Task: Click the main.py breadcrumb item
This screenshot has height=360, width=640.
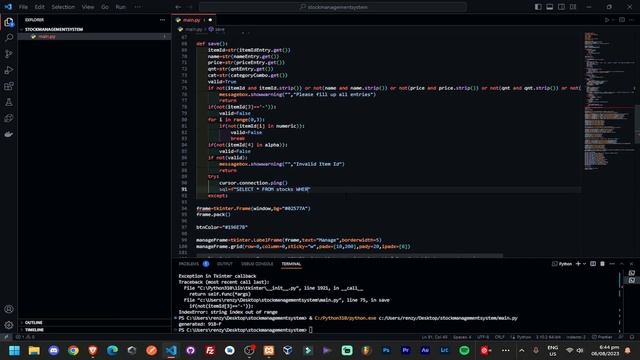Action: coord(190,29)
